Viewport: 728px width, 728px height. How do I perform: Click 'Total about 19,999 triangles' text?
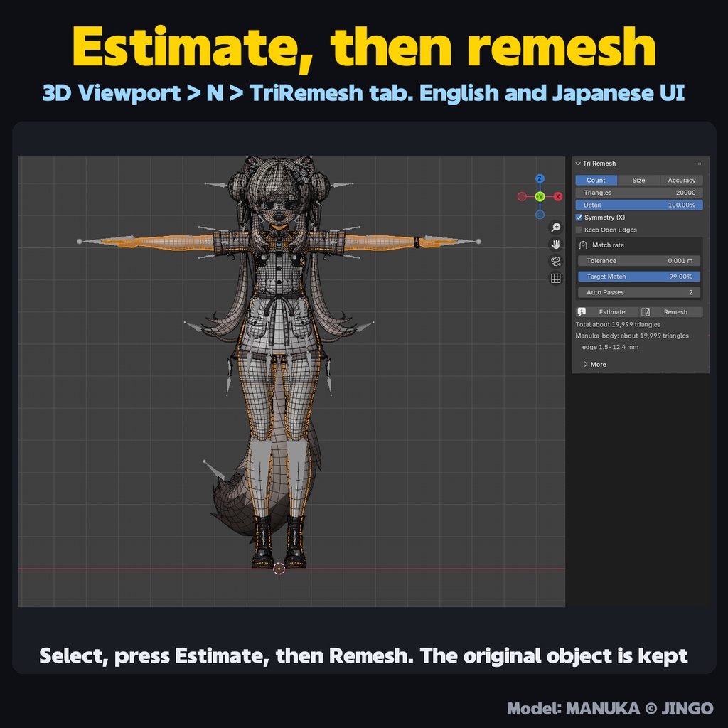coord(618,324)
